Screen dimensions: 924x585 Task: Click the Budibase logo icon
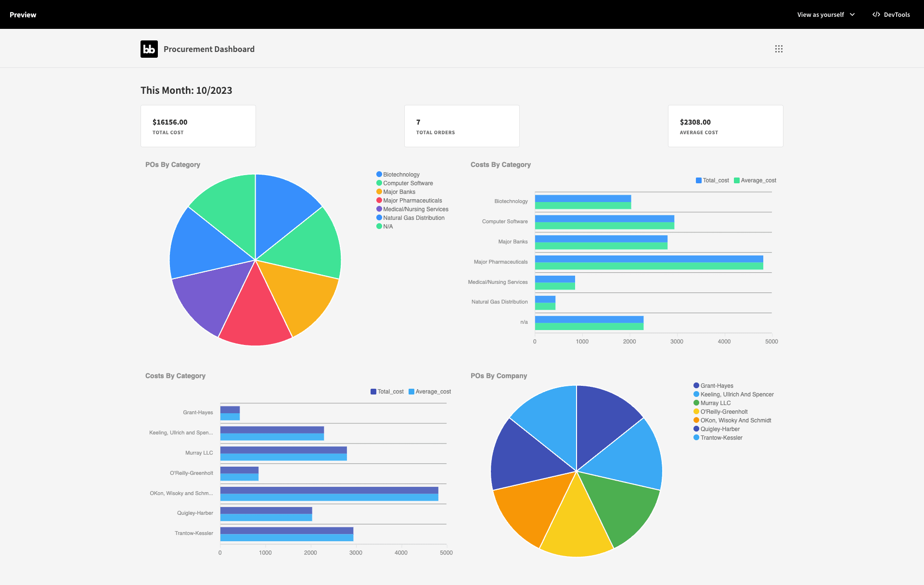(149, 49)
